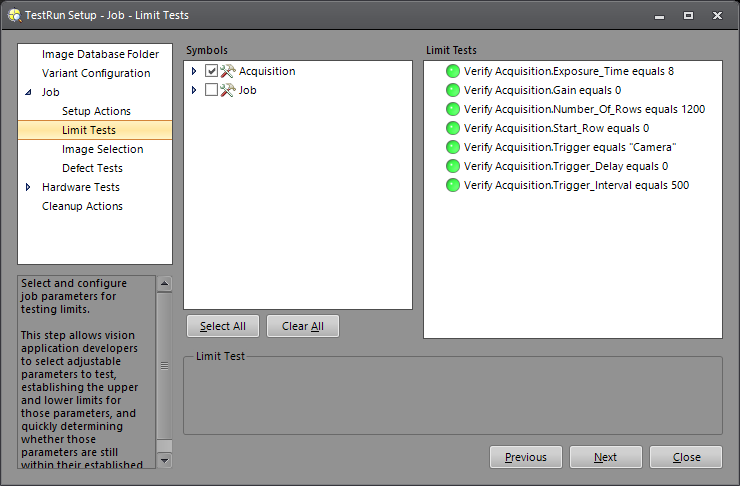The width and height of the screenshot is (740, 486).
Task: Click green status icon for Number_Of_Rows test
Action: point(453,109)
